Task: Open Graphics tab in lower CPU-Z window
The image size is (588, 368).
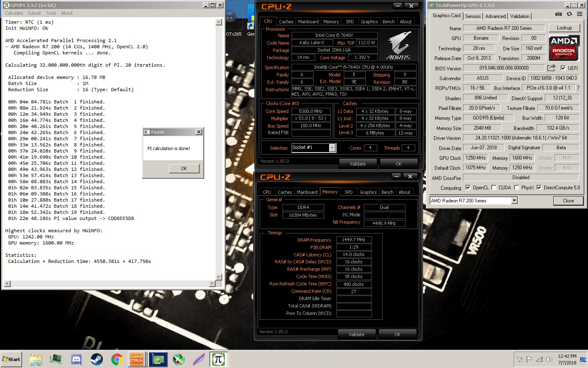Action: point(368,192)
